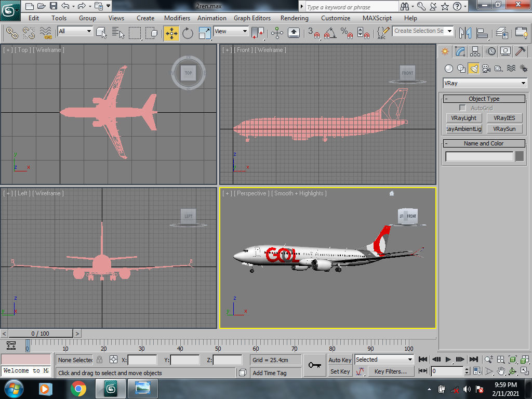Select the Cameras category icon
This screenshot has height=399, width=532.
[486, 69]
